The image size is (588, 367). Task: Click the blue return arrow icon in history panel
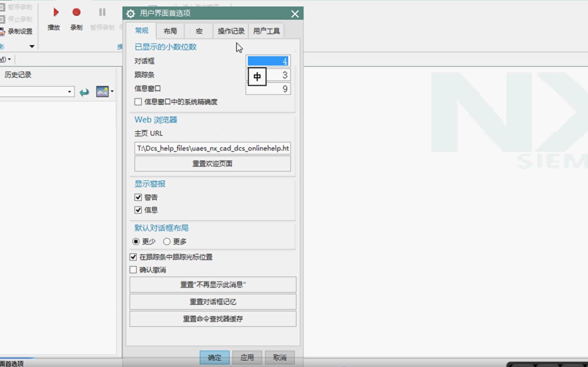(84, 92)
